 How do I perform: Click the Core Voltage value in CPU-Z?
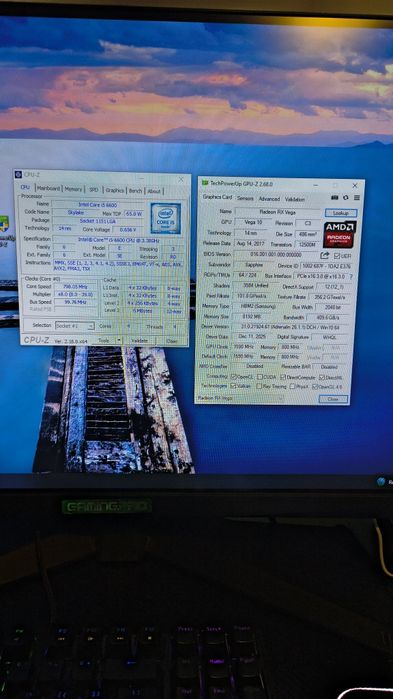click(128, 230)
